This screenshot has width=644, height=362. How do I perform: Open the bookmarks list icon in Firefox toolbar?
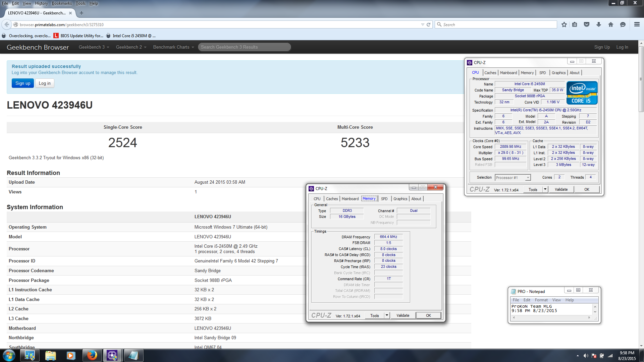tap(575, 24)
